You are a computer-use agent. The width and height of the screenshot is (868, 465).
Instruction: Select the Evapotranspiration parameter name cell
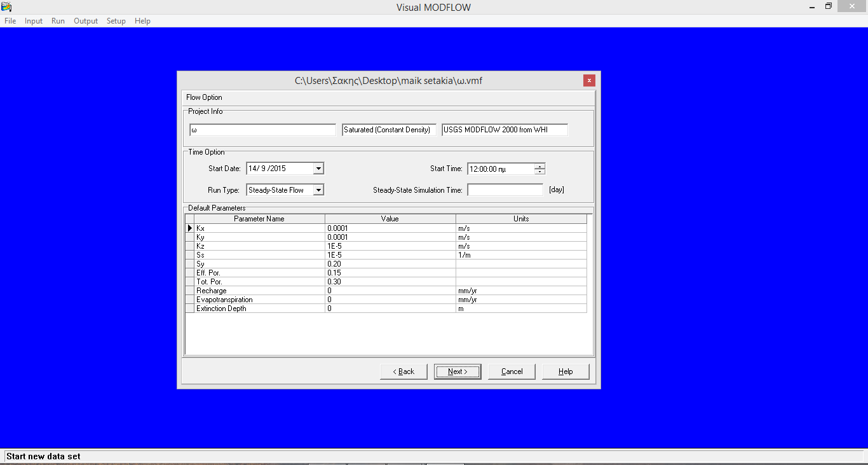coord(259,299)
